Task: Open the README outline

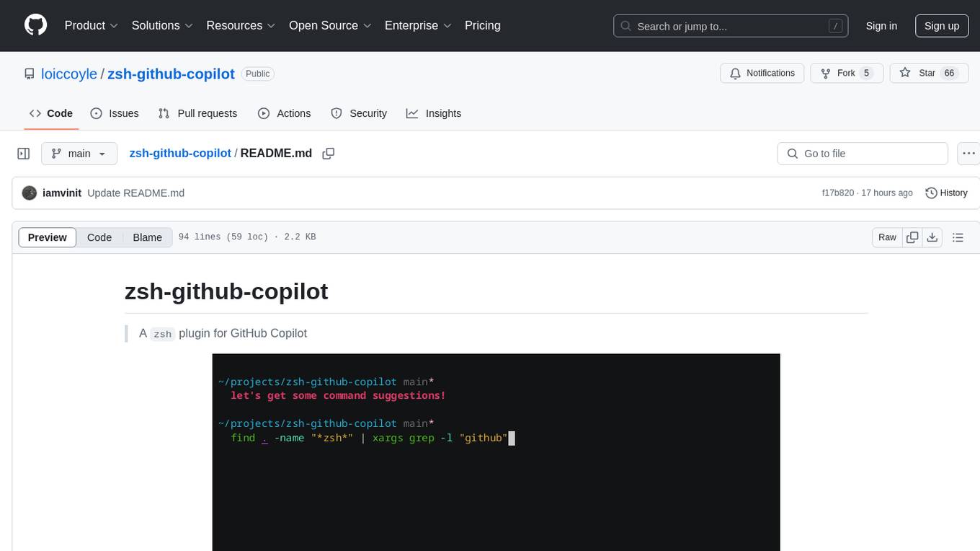Action: point(958,237)
